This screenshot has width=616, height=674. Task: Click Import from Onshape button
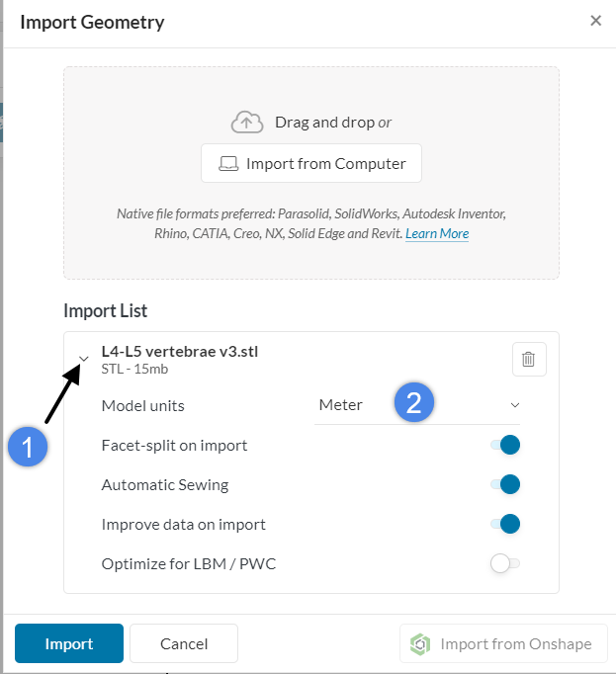tap(502, 644)
